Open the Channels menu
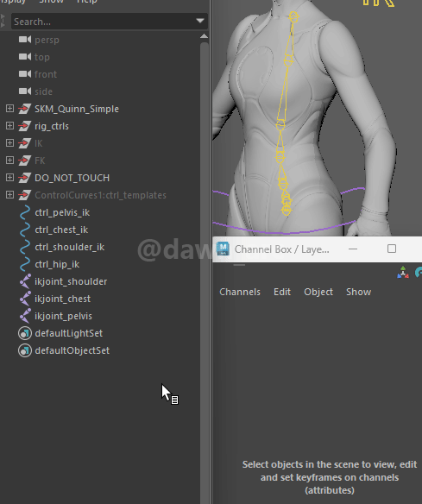The height and width of the screenshot is (504, 422). [240, 292]
